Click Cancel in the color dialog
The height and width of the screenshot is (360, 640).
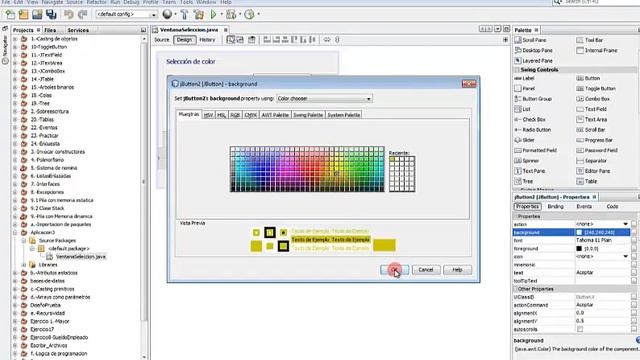tap(426, 270)
